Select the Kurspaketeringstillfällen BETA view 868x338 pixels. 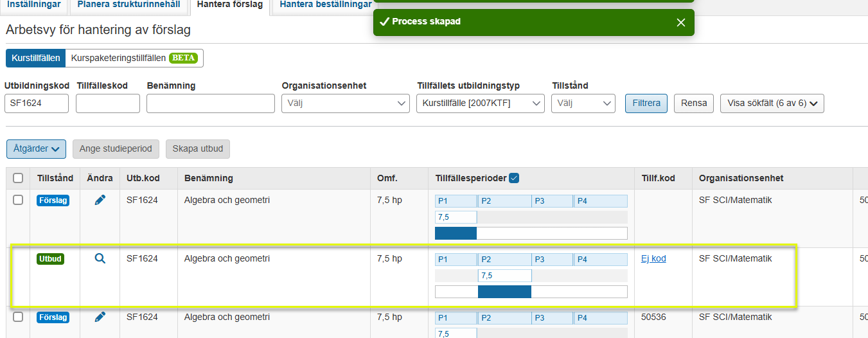pyautogui.click(x=134, y=58)
